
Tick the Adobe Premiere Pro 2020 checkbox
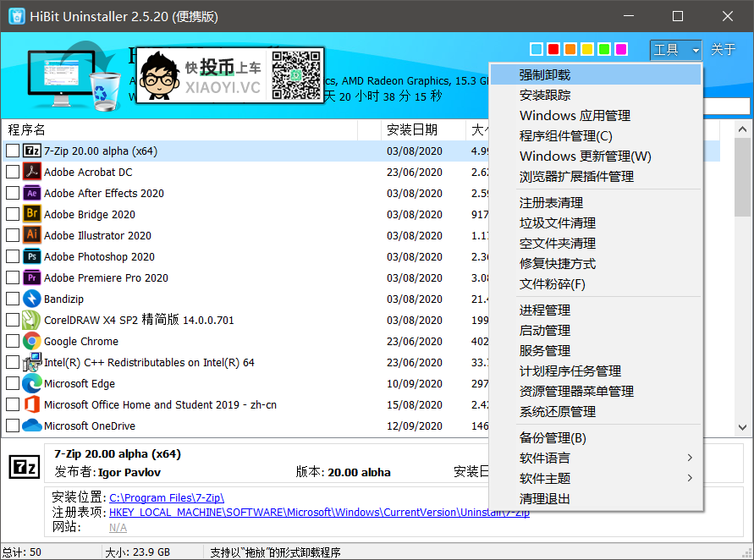(13, 278)
